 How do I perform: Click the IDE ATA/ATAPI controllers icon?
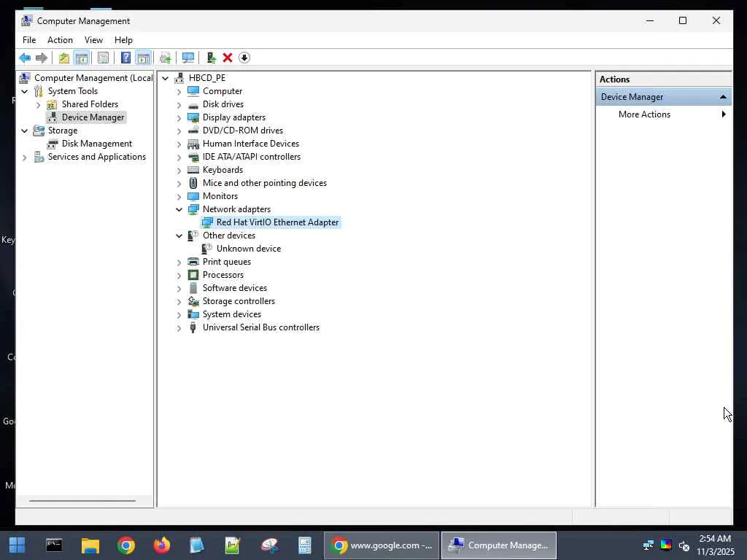click(x=193, y=157)
